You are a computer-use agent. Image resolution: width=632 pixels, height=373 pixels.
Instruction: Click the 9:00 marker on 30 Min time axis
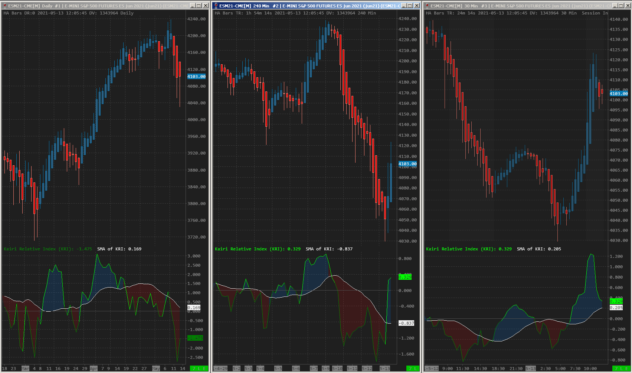(447, 368)
